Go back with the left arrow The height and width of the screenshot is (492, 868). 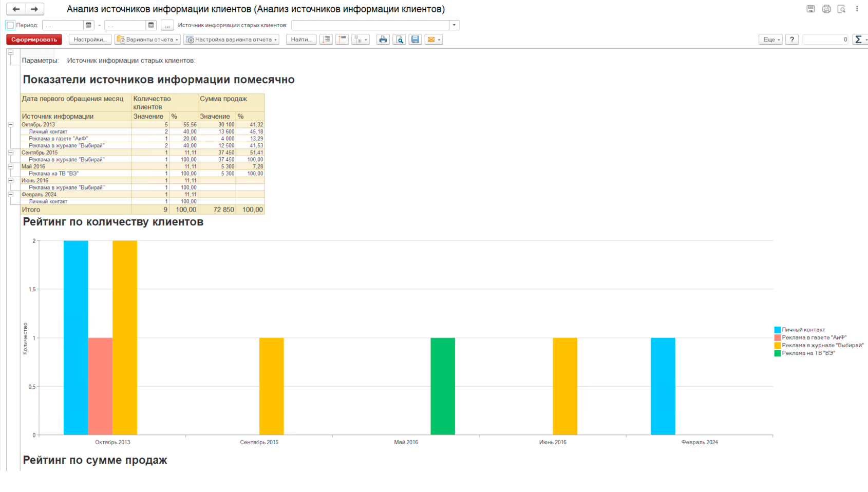tap(16, 9)
